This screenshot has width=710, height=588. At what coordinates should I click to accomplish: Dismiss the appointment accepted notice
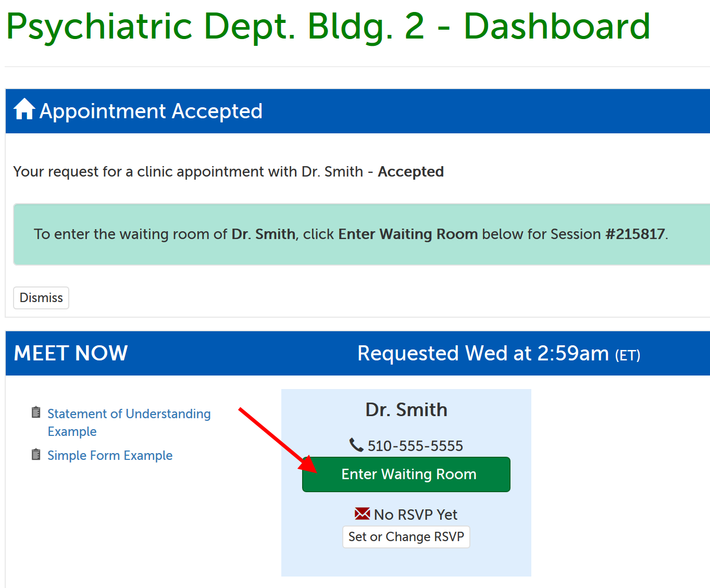tap(41, 298)
